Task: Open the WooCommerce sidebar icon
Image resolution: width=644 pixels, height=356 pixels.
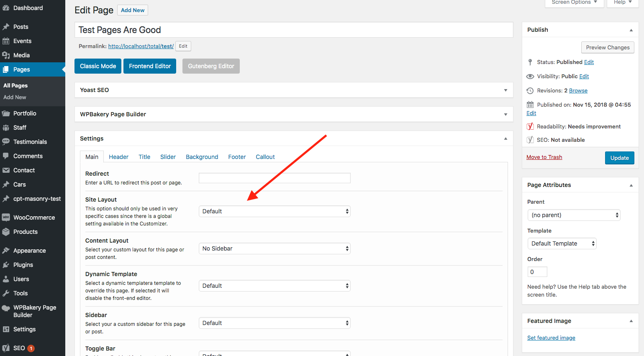Action: coord(8,217)
